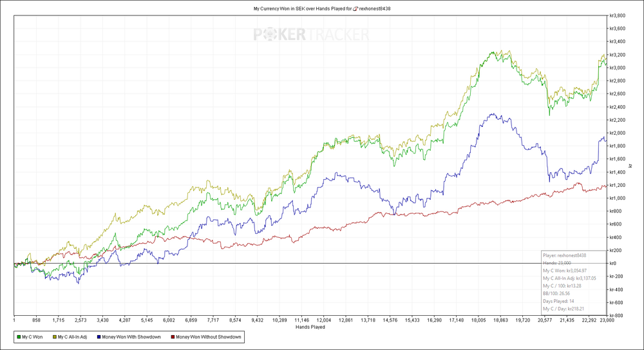
Task: Select the My C Won legend label
Action: click(x=32, y=337)
